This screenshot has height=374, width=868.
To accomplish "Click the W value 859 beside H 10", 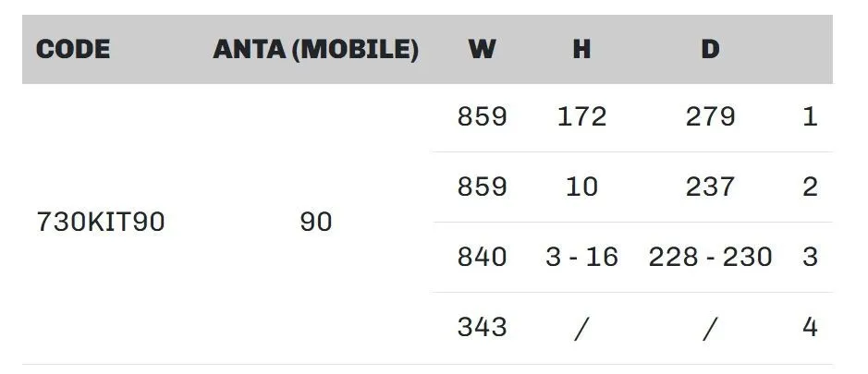I will pyautogui.click(x=482, y=187).
